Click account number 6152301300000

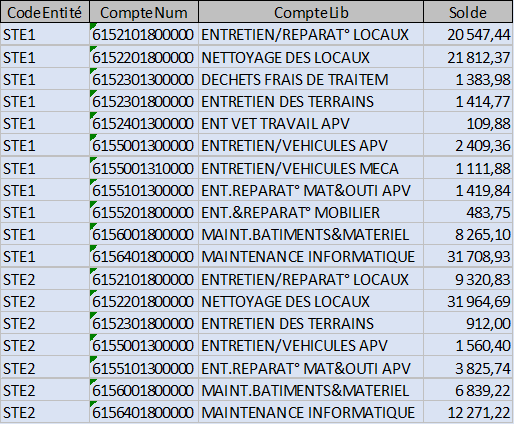point(143,80)
